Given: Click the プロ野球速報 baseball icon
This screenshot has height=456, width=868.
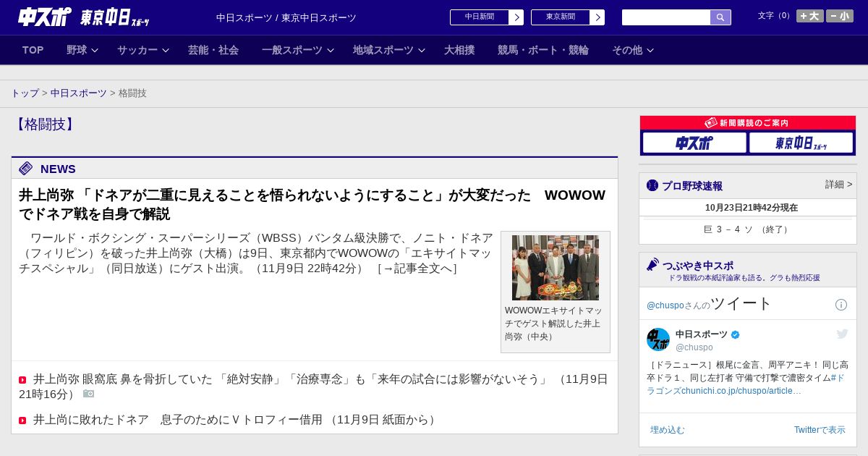Looking at the screenshot, I should [x=652, y=185].
